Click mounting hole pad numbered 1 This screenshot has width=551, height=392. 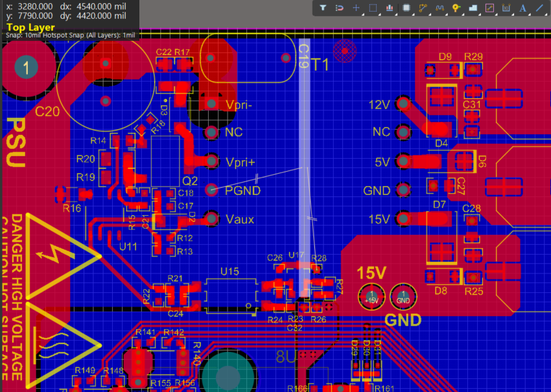point(27,67)
